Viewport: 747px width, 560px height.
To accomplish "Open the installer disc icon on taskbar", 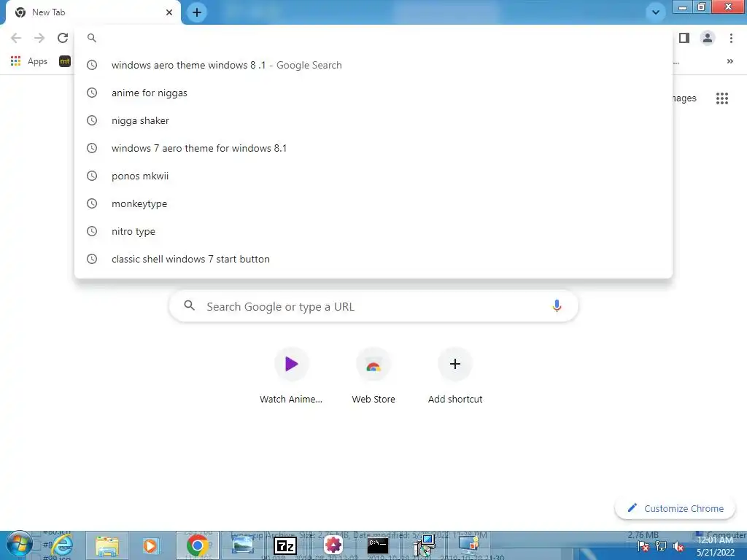I will [x=424, y=545].
